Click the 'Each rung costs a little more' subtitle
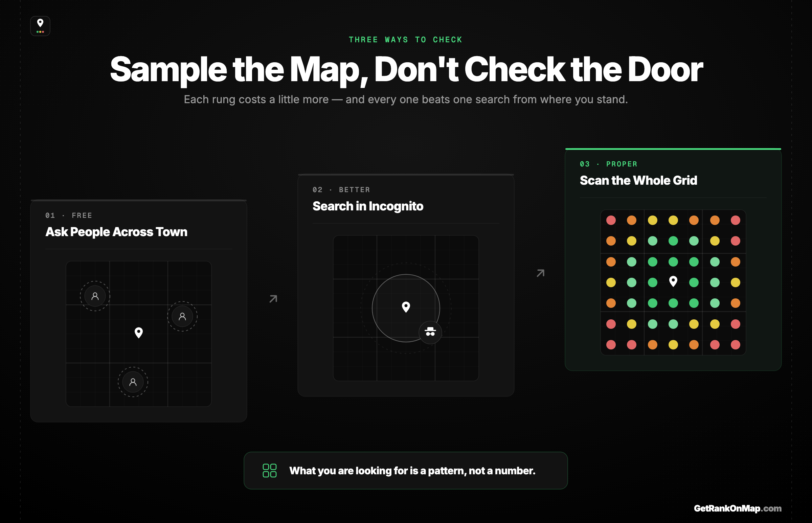Image resolution: width=812 pixels, height=523 pixels. tap(406, 99)
